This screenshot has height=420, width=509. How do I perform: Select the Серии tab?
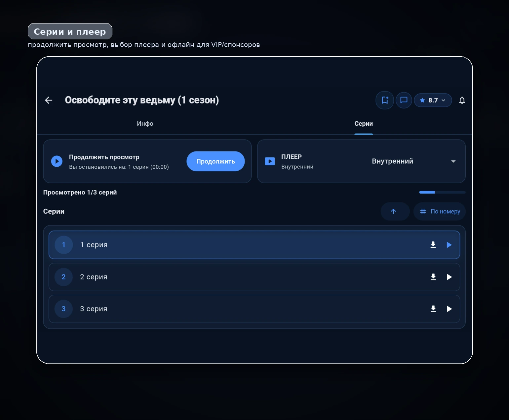tap(364, 124)
